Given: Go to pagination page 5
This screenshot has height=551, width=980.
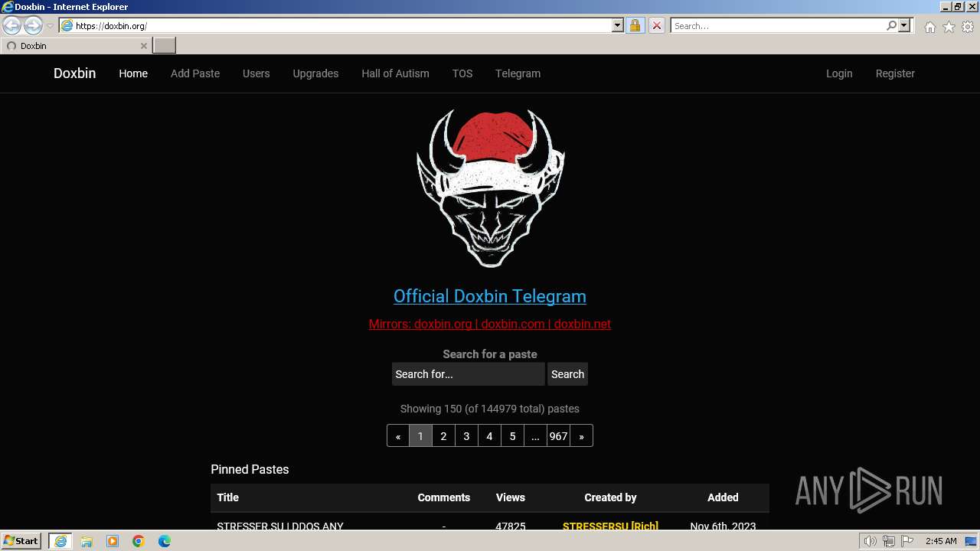Looking at the screenshot, I should point(512,436).
